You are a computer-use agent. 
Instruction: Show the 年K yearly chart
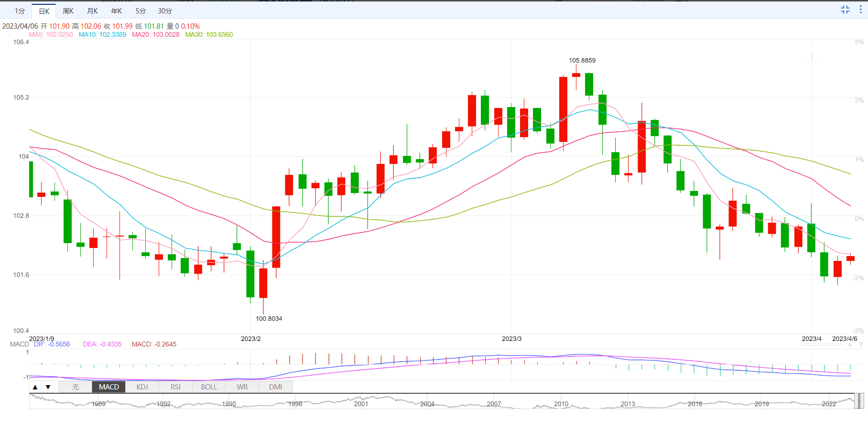117,11
